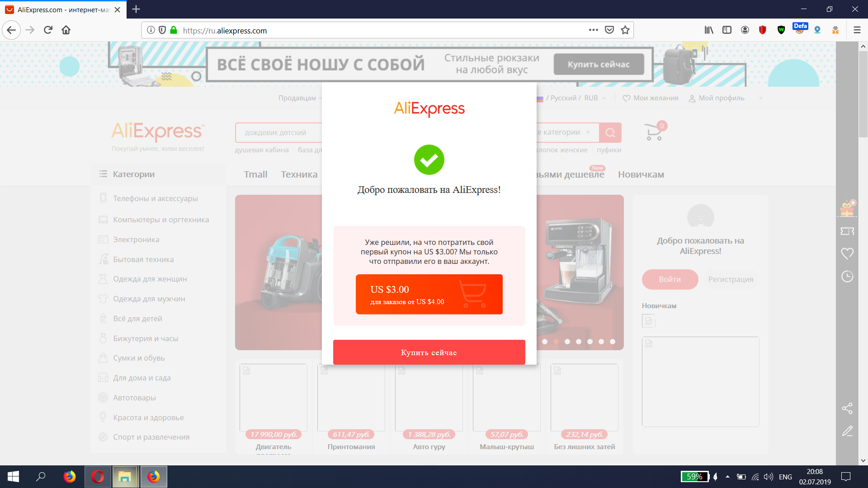The image size is (868, 488).
Task: Click Купить сейчас in the top banner
Action: click(599, 64)
